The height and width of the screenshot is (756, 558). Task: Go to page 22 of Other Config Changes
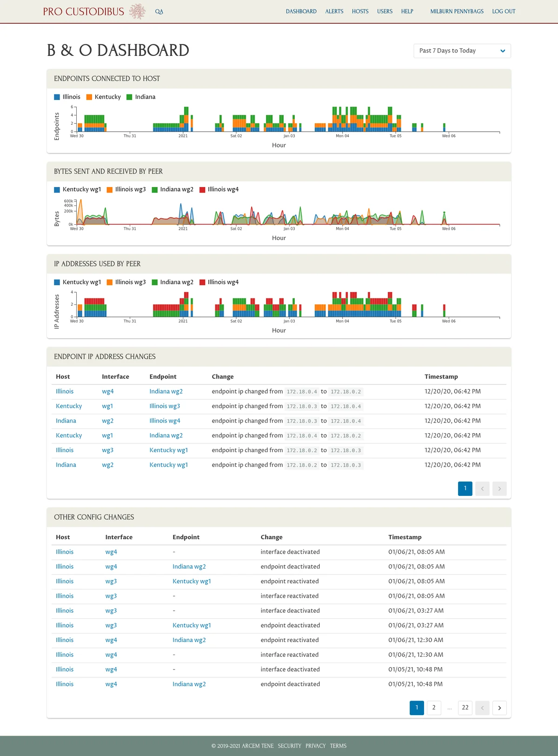[x=465, y=708]
